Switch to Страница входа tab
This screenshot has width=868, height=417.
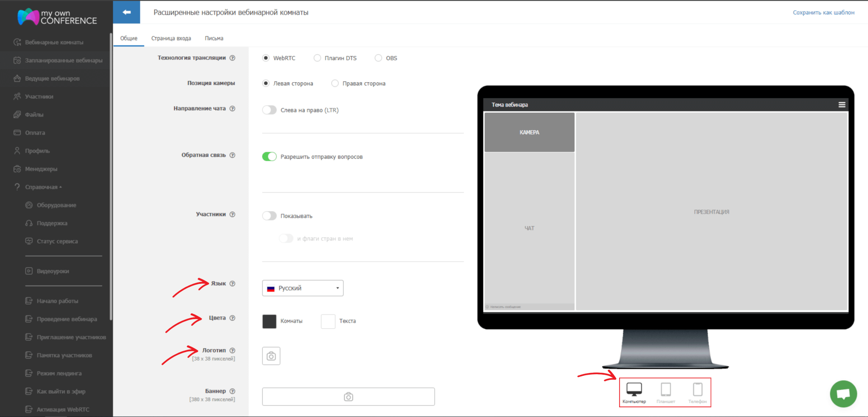pyautogui.click(x=171, y=38)
